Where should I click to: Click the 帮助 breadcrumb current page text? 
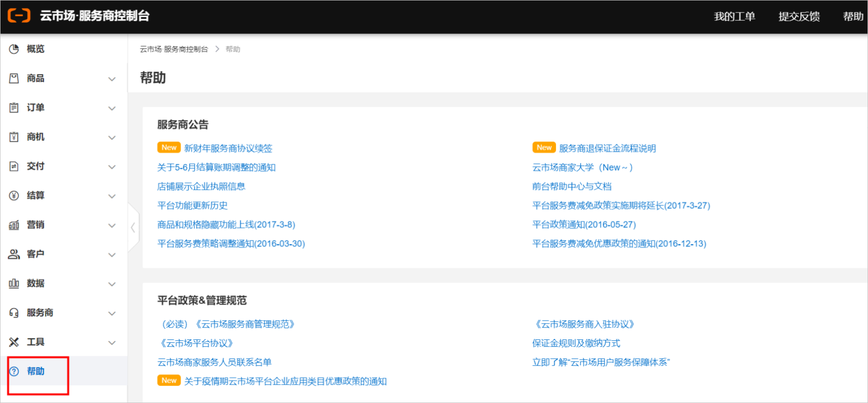pyautogui.click(x=233, y=49)
